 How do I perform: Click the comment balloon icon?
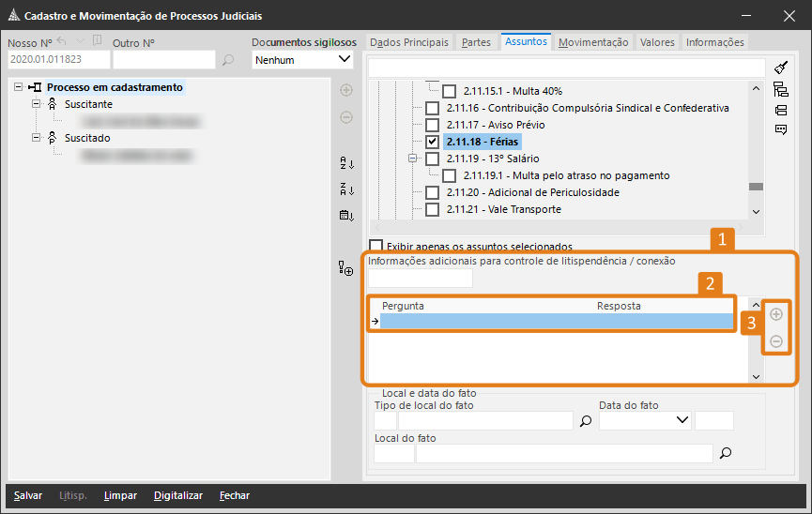[x=780, y=130]
